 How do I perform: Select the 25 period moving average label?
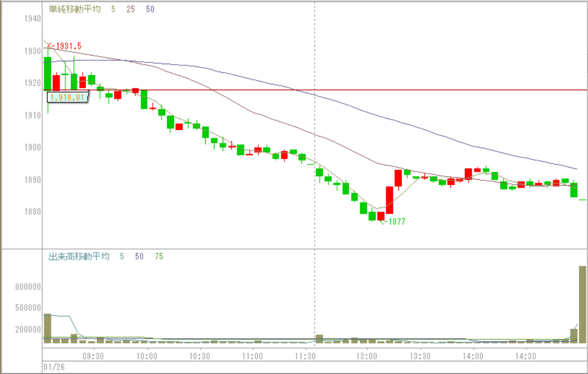(131, 9)
